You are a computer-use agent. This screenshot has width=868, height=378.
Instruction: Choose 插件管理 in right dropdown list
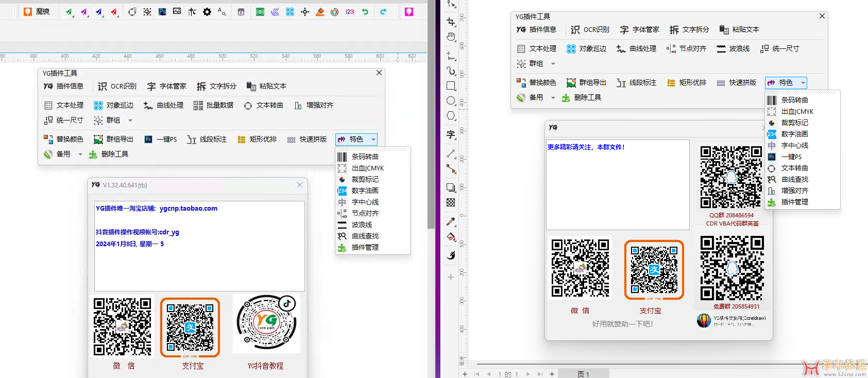coord(803,202)
